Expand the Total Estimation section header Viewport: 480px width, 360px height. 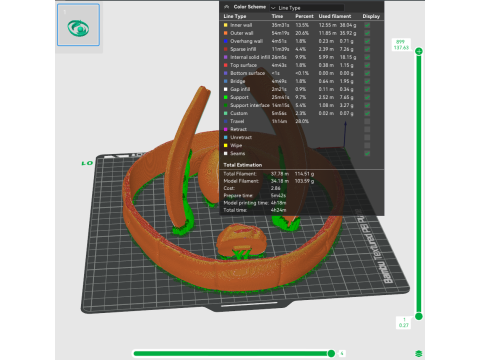point(243,165)
